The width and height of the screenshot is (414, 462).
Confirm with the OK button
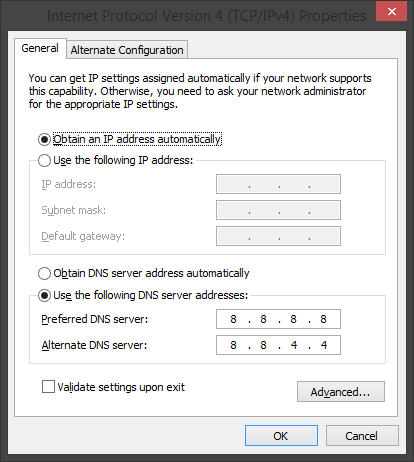click(x=281, y=436)
